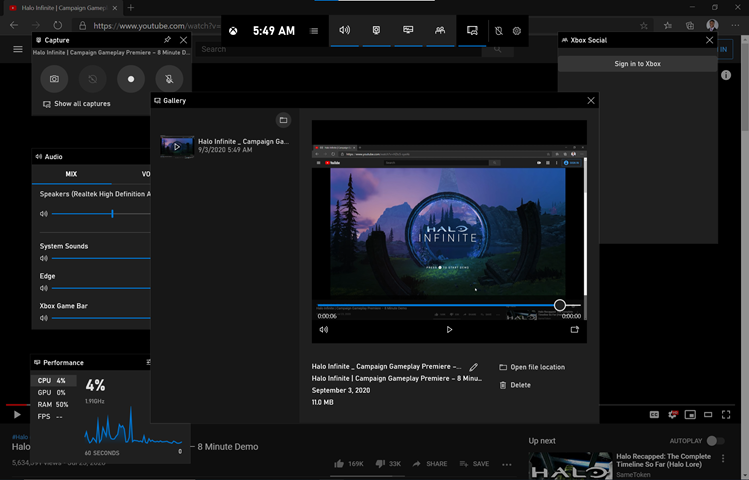Expand the Gallery preview to fullscreen
The image size is (749, 480).
pyautogui.click(x=575, y=329)
